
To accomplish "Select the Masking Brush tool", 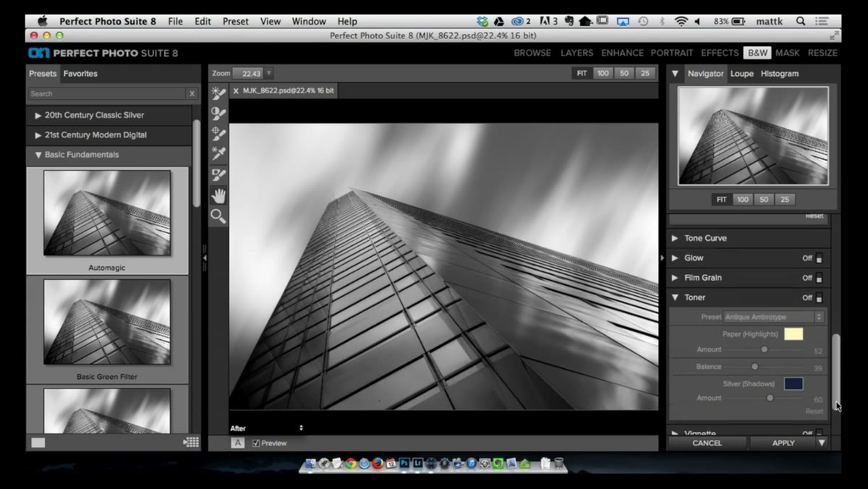I will click(218, 174).
